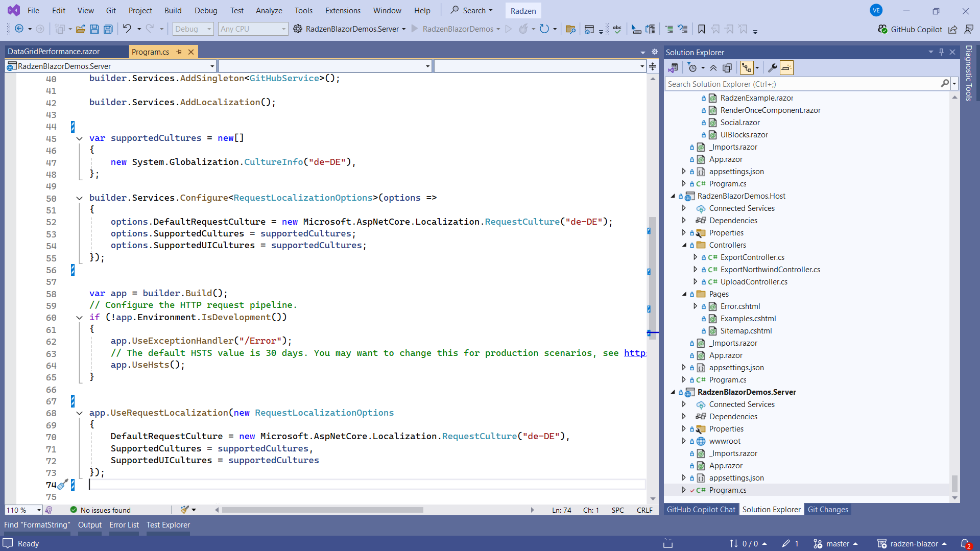980x551 pixels.
Task: Click the Send Feedback icon at top right
Action: point(968,29)
